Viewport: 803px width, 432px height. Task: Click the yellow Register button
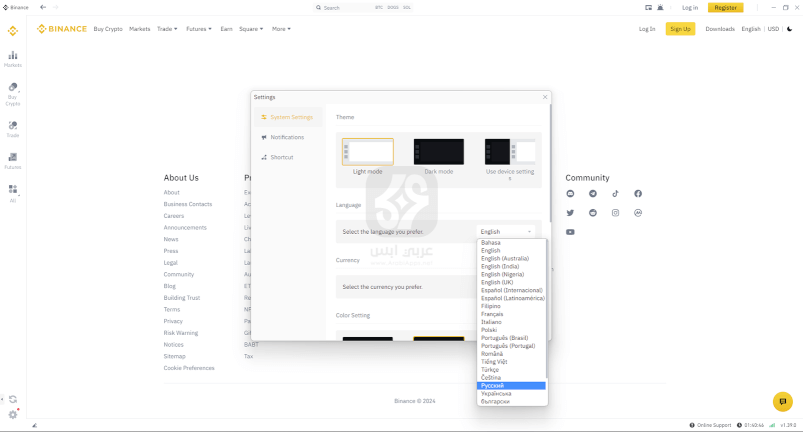(725, 7)
